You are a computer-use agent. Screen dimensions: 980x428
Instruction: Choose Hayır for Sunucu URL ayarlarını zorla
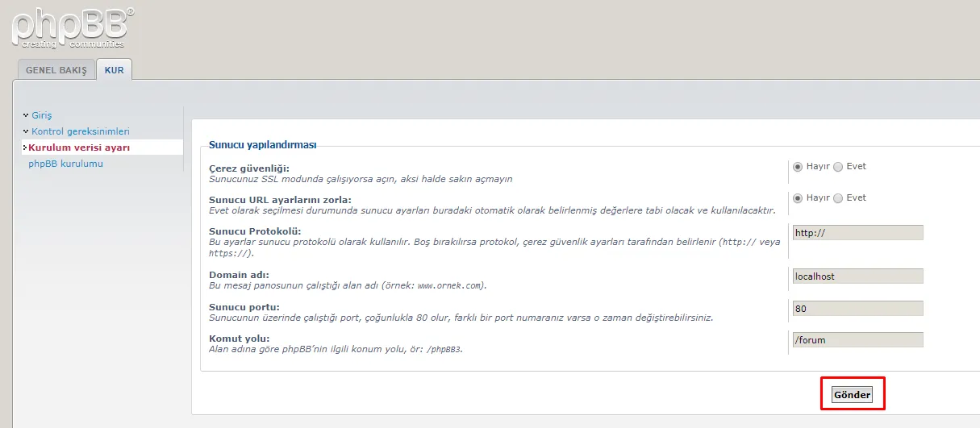[798, 198]
